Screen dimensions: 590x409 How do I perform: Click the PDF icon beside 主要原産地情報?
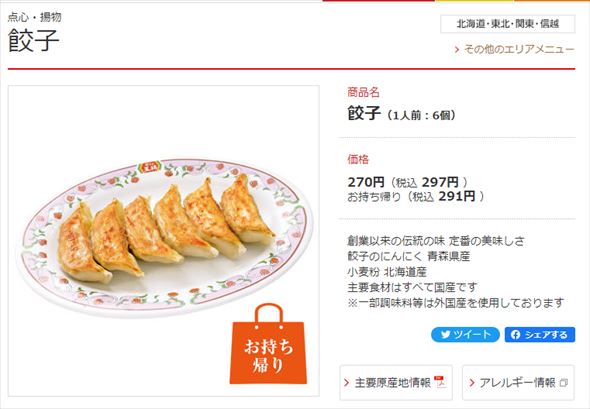pyautogui.click(x=439, y=382)
